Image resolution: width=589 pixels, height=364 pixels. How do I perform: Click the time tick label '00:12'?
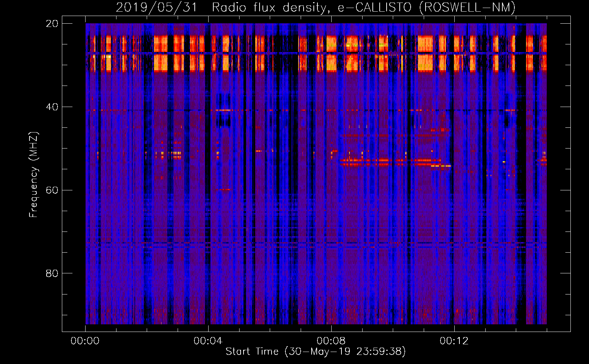(x=454, y=341)
